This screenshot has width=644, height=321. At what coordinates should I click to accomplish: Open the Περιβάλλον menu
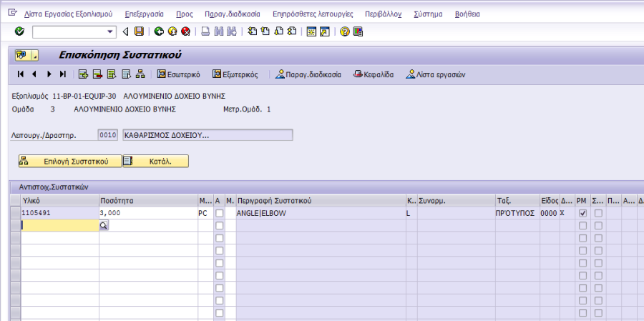pos(383,14)
